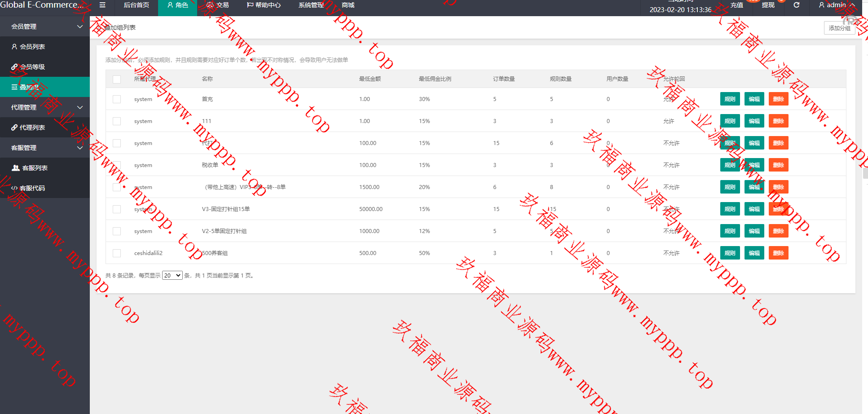Click 编辑 for the 税收单 row
The height and width of the screenshot is (414, 868).
754,165
